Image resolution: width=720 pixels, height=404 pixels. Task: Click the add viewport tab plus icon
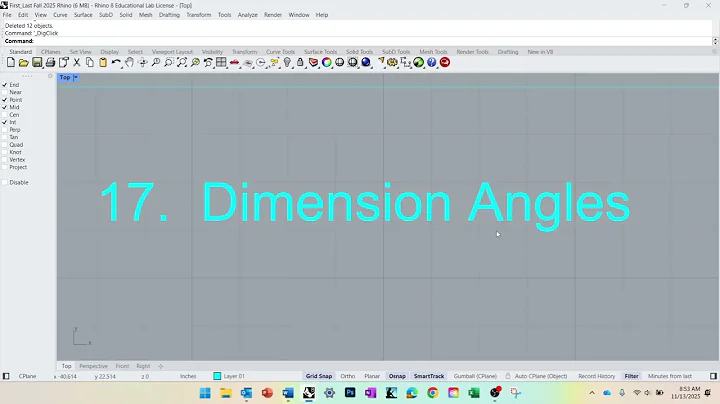pos(161,366)
